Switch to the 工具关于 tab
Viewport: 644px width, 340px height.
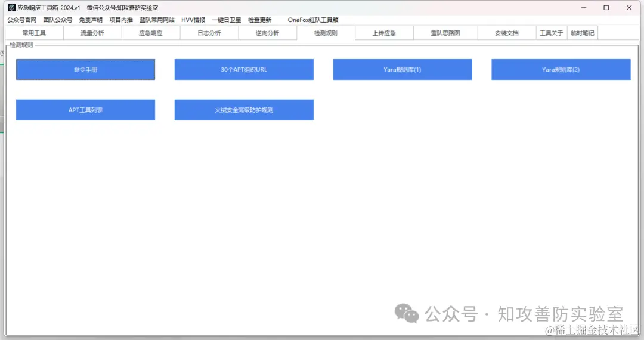[x=551, y=33]
